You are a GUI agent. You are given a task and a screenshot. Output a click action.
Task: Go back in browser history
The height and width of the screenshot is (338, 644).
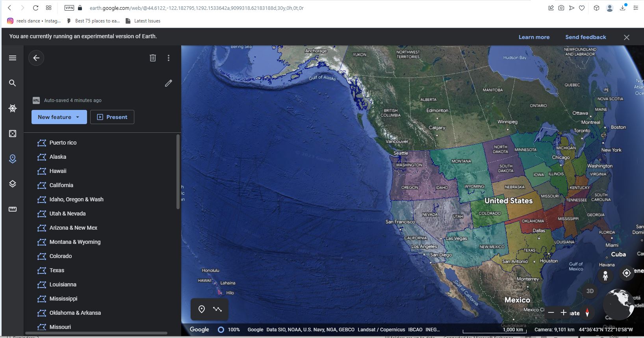point(9,8)
